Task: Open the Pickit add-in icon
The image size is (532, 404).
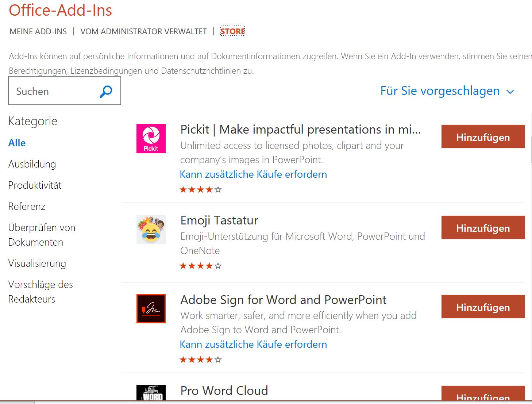Action: click(151, 139)
